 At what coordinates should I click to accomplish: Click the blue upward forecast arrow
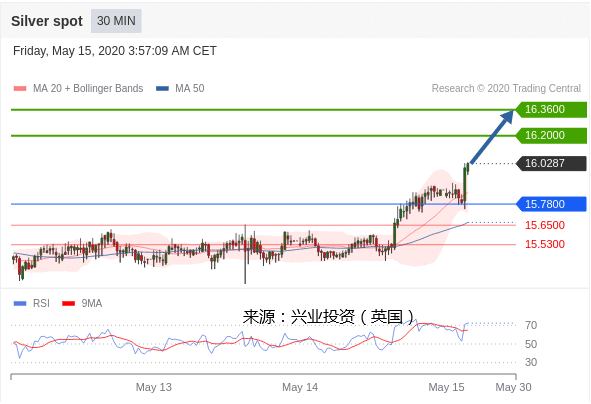[492, 137]
